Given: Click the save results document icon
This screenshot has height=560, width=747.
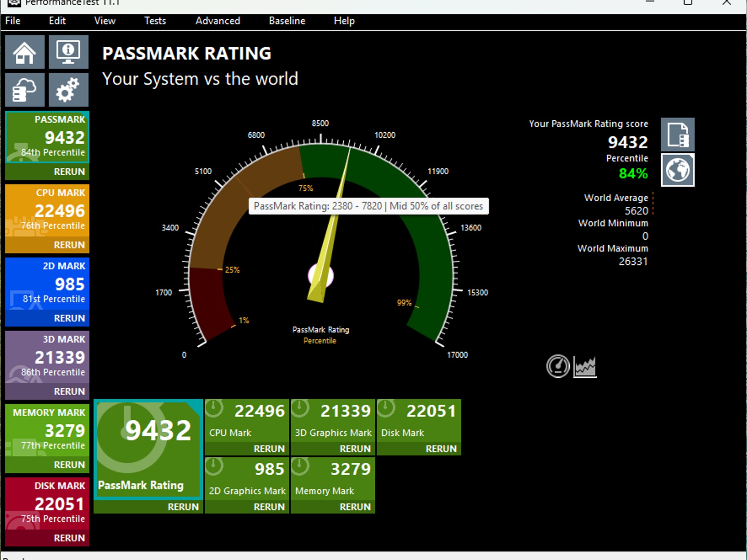Looking at the screenshot, I should pos(678,135).
